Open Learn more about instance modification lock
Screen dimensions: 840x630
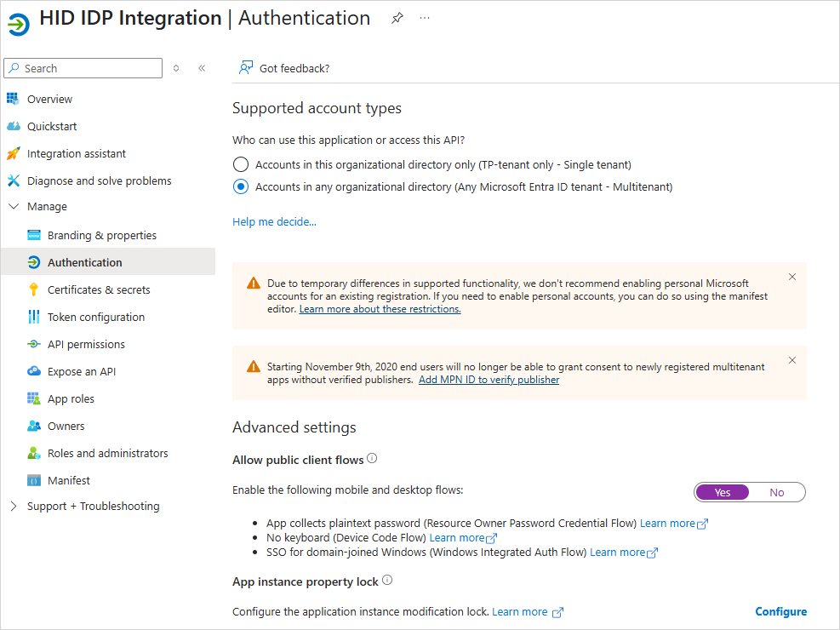pos(528,612)
